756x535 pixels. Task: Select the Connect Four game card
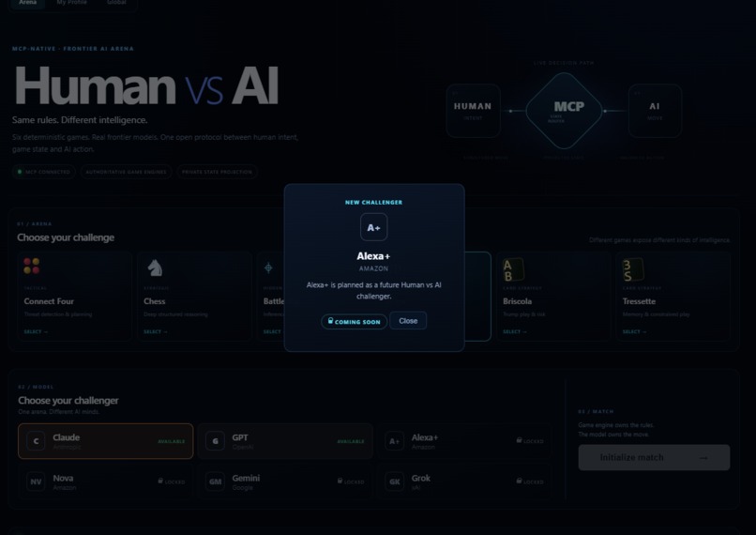(75, 297)
